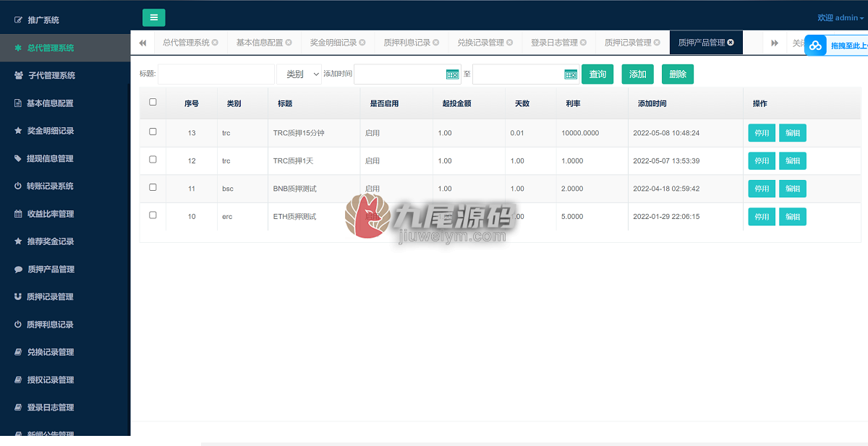Close the 质押利息记录 tab

[x=436, y=43]
